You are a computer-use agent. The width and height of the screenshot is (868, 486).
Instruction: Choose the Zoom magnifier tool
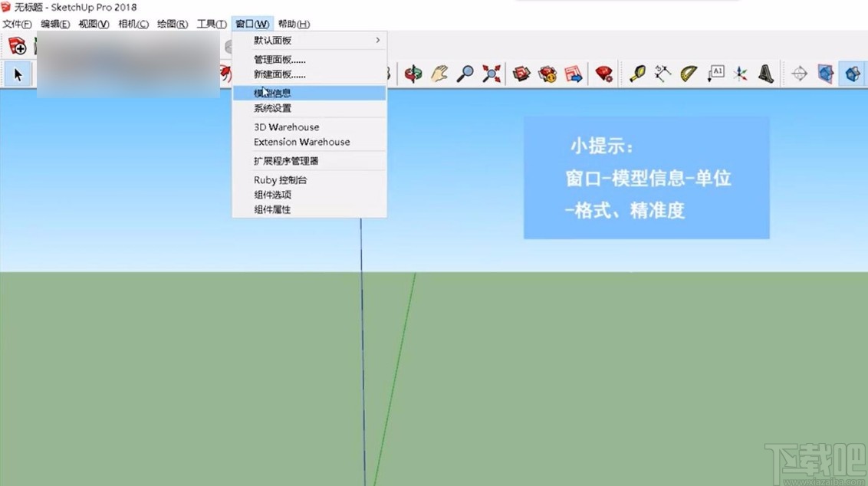click(x=464, y=74)
